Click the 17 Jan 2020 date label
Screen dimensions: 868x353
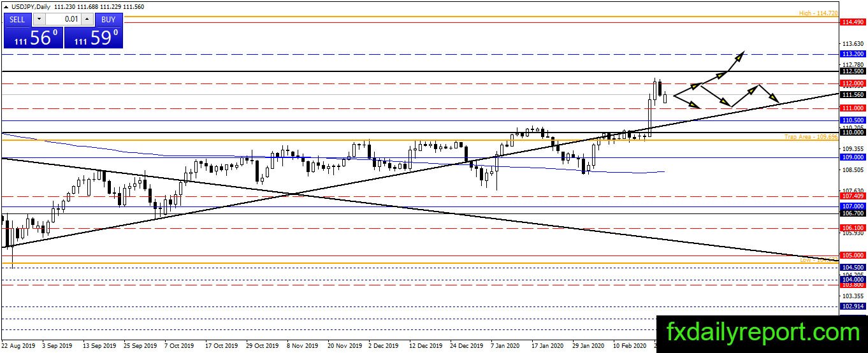[547, 347]
